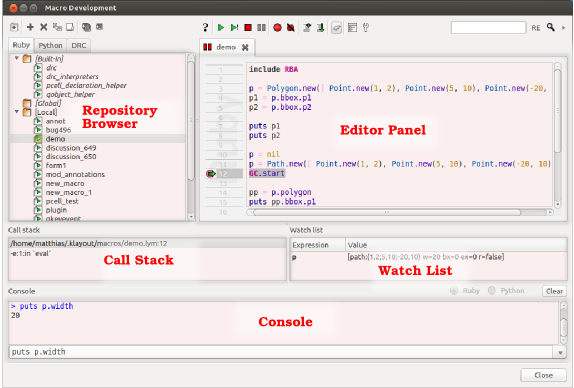Click the Expression column header

(318, 245)
